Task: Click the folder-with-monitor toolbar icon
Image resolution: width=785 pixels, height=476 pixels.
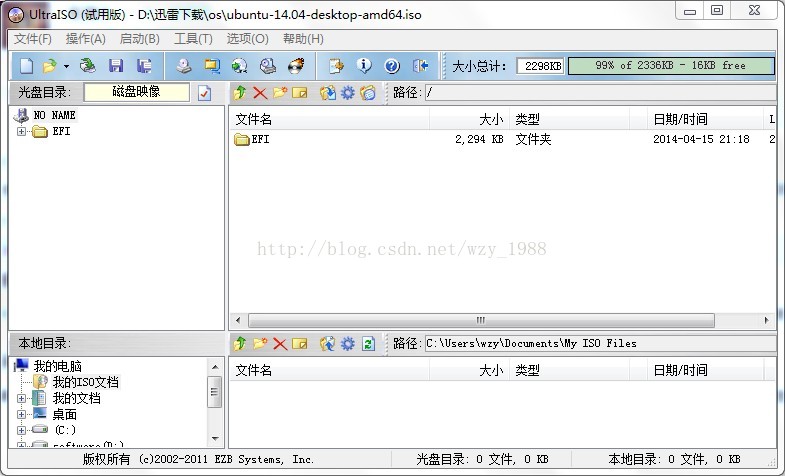Action: click(x=212, y=66)
